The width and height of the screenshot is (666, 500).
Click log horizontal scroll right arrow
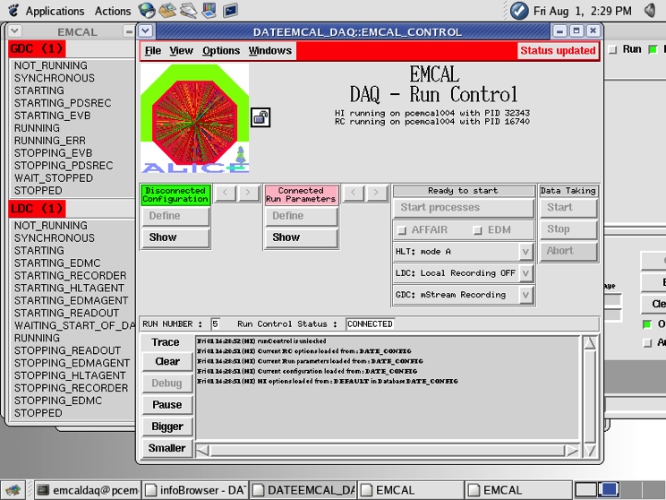[573, 450]
